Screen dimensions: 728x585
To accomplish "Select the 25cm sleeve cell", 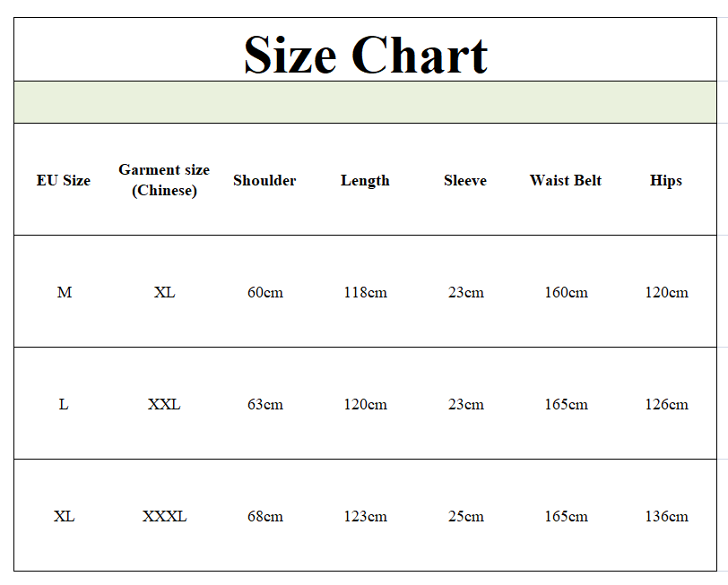I will [x=465, y=516].
